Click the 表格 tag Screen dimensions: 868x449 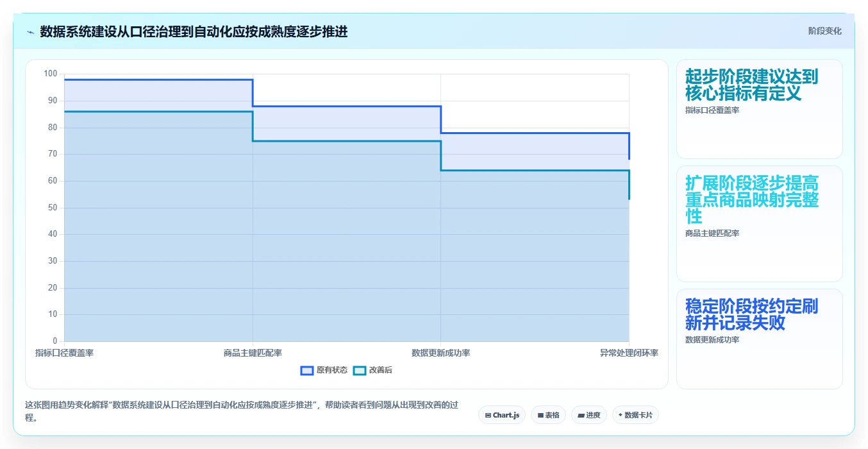click(548, 415)
